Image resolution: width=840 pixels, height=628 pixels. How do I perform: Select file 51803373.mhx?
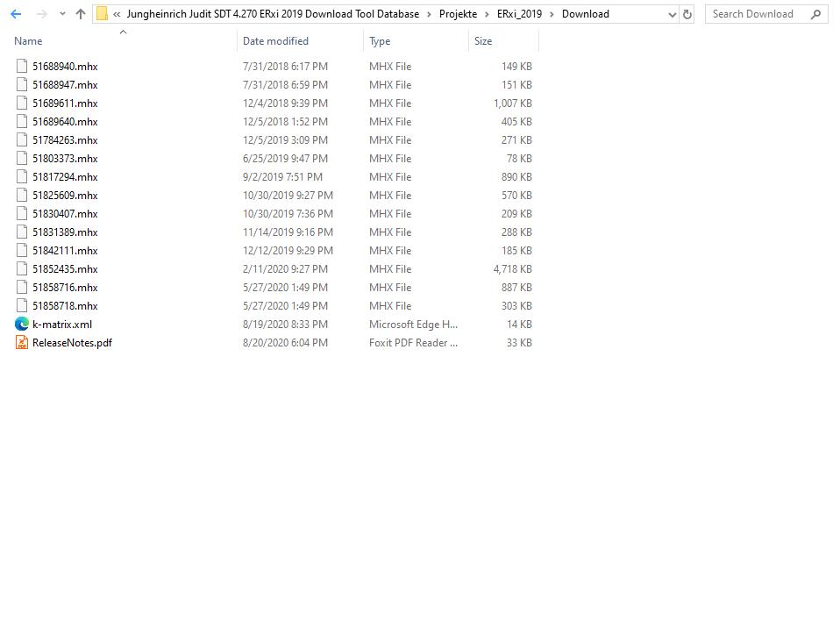pyautogui.click(x=65, y=159)
